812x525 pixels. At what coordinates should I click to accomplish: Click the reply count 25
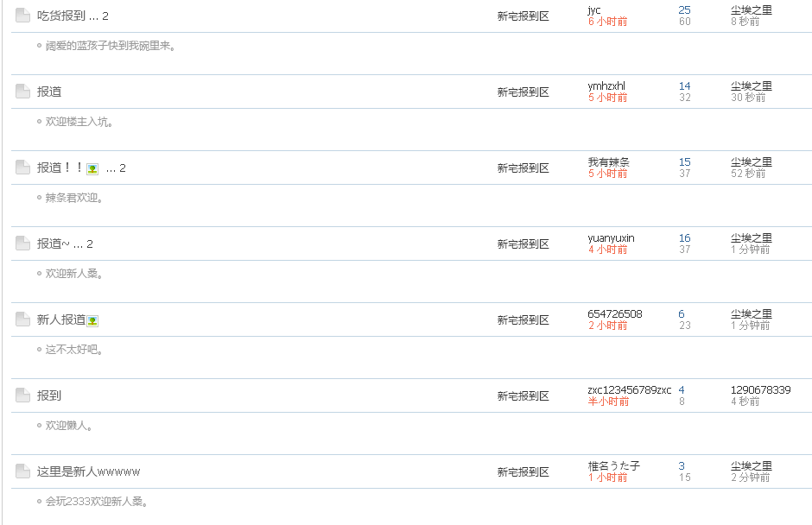(684, 10)
